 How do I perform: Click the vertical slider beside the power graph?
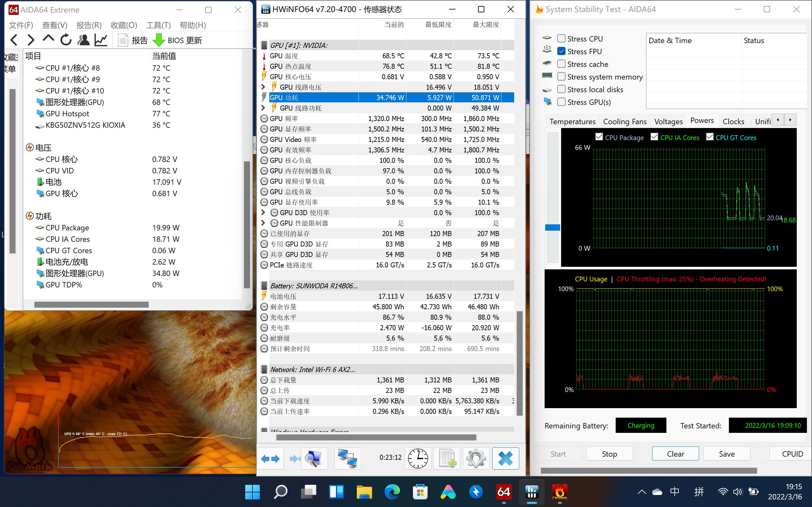point(553,227)
